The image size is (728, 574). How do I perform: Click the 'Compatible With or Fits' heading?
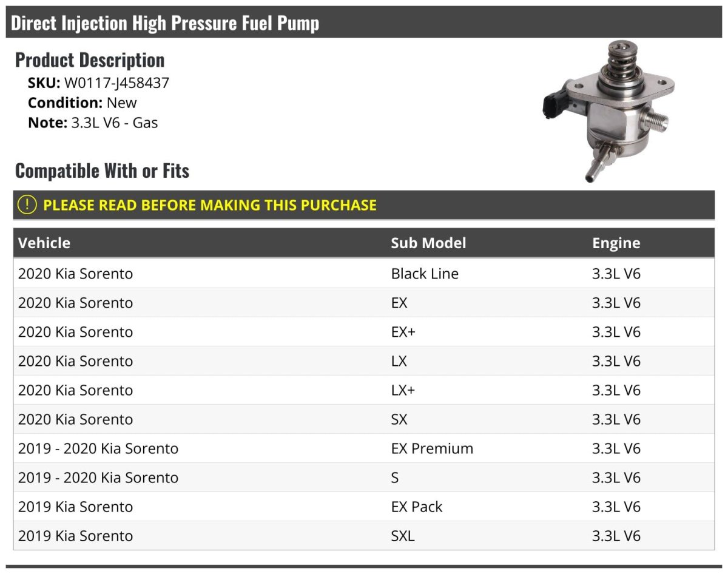(x=102, y=171)
